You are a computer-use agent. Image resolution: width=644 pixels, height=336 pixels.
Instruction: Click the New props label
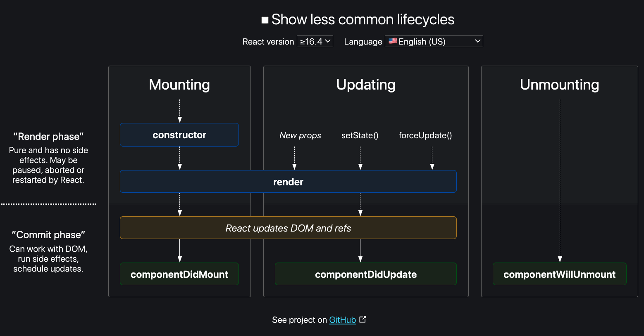300,135
